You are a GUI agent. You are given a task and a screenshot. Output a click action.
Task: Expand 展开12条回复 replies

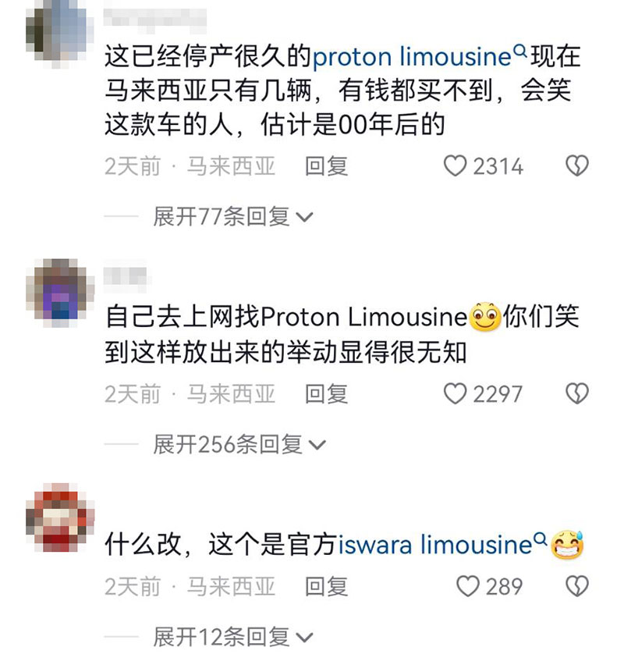pyautogui.click(x=233, y=636)
